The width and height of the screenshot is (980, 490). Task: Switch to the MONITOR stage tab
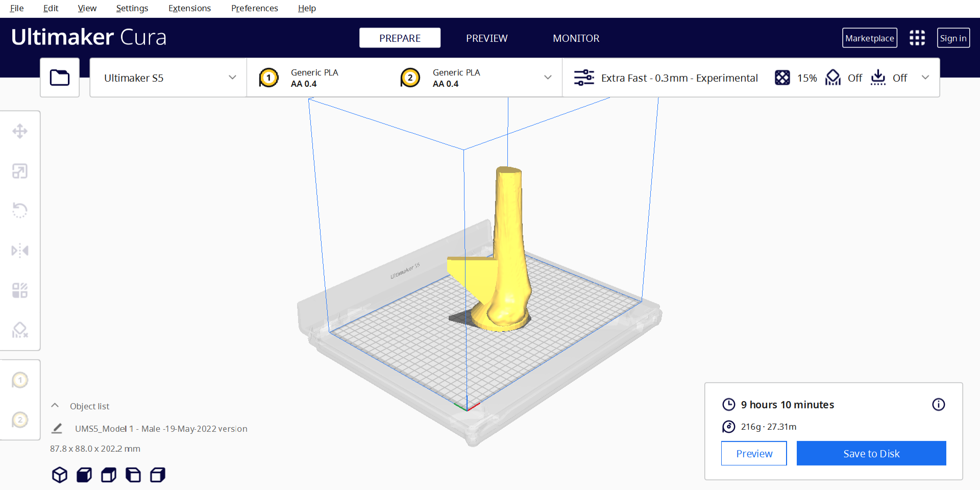click(x=576, y=38)
